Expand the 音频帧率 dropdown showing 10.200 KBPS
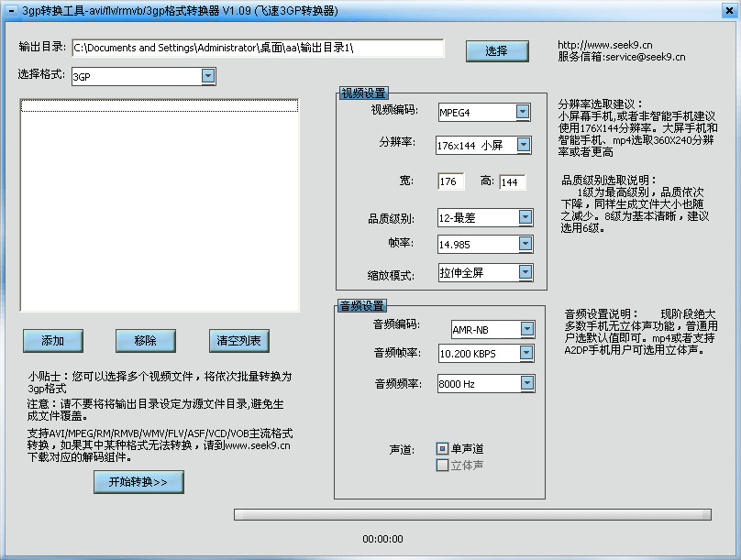Image resolution: width=741 pixels, height=560 pixels. [529, 353]
